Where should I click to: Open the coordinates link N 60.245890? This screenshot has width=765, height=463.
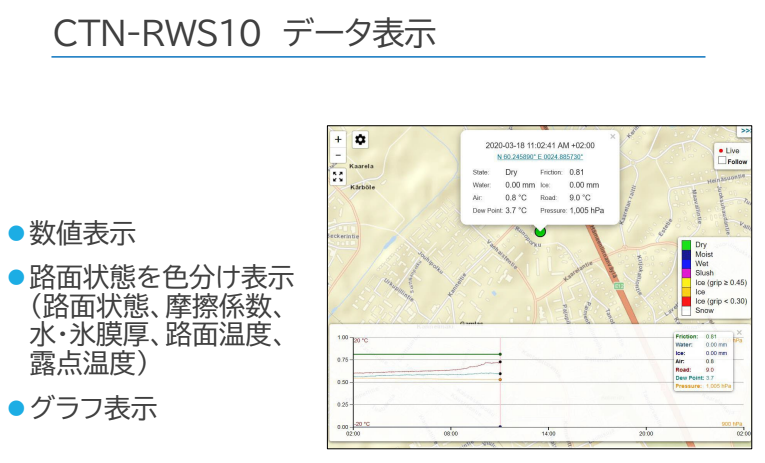[540, 157]
